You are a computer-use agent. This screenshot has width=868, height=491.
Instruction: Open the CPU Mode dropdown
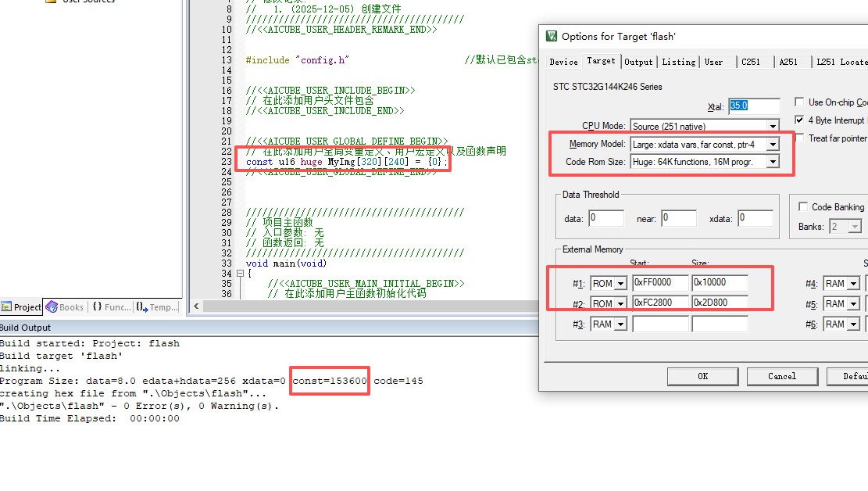[773, 127]
